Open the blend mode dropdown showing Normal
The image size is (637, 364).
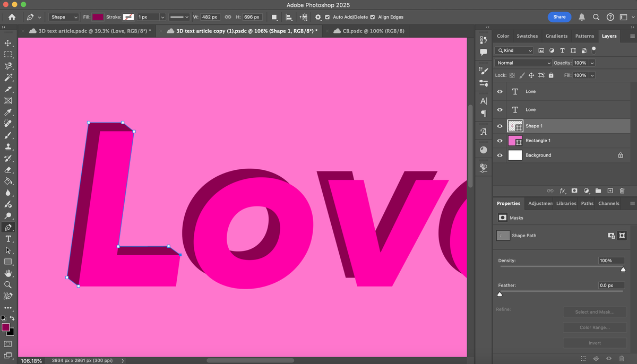coord(523,63)
